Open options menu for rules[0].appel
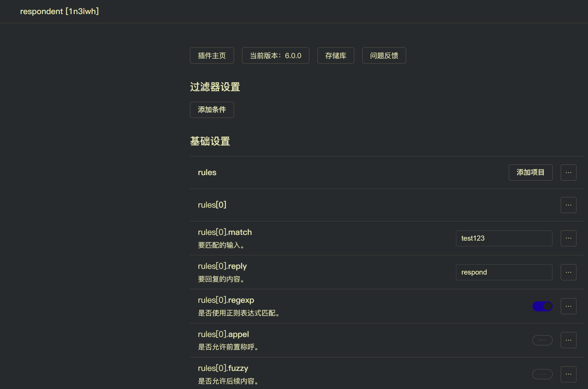 point(568,340)
